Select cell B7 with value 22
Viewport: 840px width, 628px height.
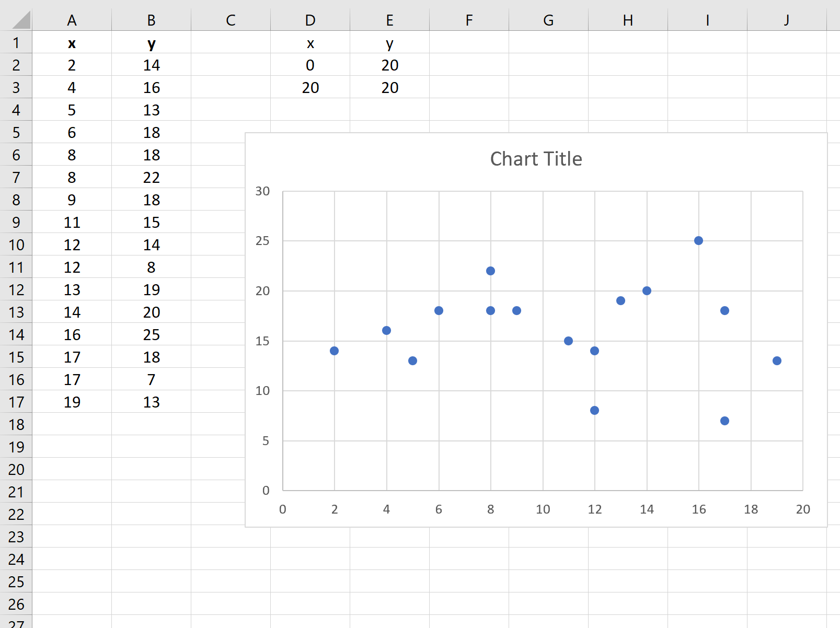(152, 177)
